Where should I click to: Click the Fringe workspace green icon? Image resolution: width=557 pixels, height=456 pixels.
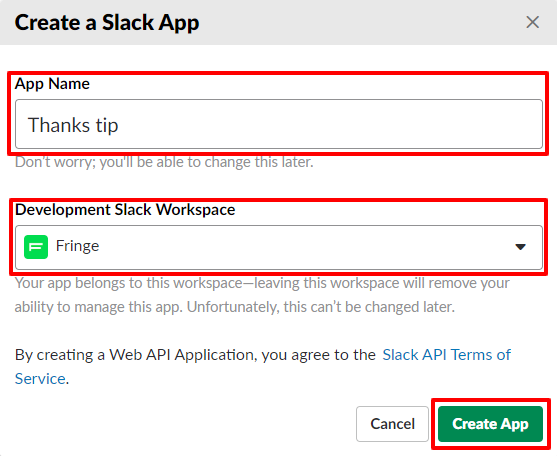(x=36, y=247)
